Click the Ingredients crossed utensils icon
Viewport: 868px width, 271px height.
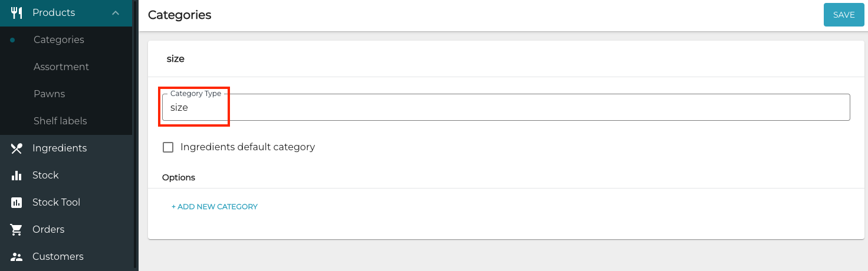coord(17,148)
